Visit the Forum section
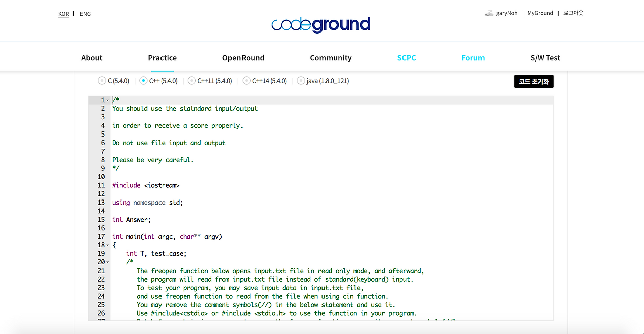 [x=473, y=58]
